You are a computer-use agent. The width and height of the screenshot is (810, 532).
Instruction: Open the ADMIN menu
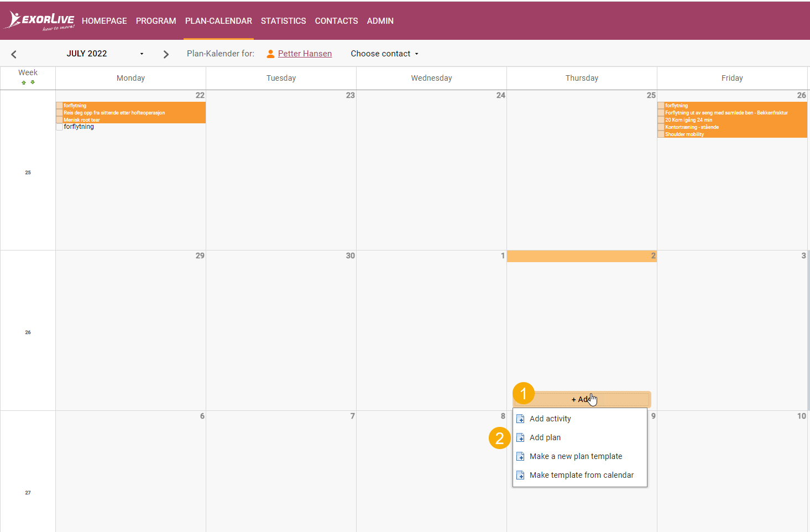coord(380,21)
